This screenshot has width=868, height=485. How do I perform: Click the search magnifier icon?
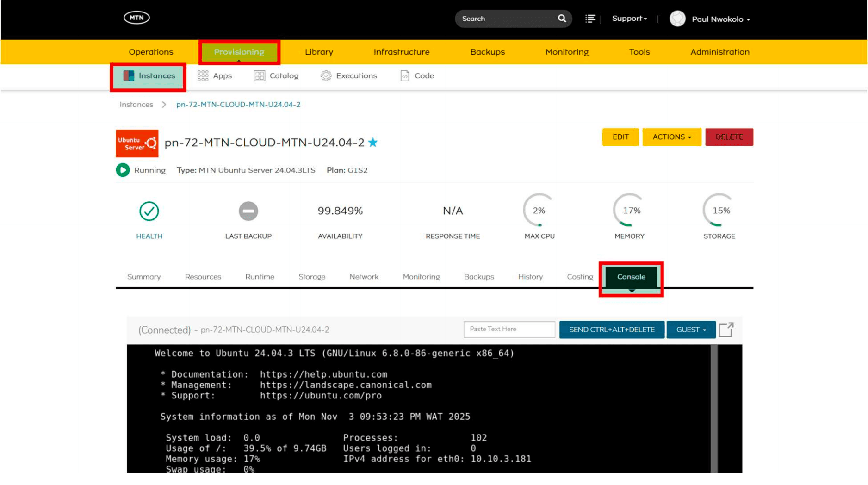click(x=562, y=19)
